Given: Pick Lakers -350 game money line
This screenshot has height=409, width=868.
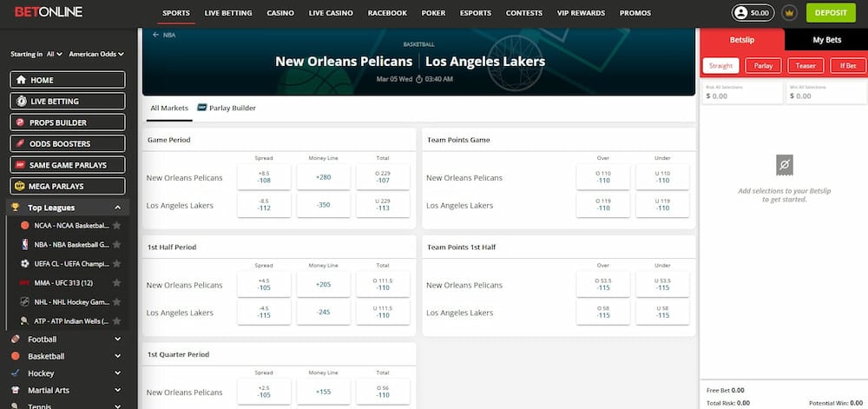Looking at the screenshot, I should pos(323,205).
